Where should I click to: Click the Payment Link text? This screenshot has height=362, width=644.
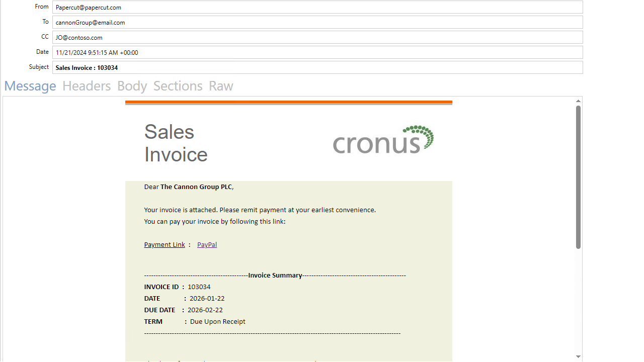click(165, 245)
